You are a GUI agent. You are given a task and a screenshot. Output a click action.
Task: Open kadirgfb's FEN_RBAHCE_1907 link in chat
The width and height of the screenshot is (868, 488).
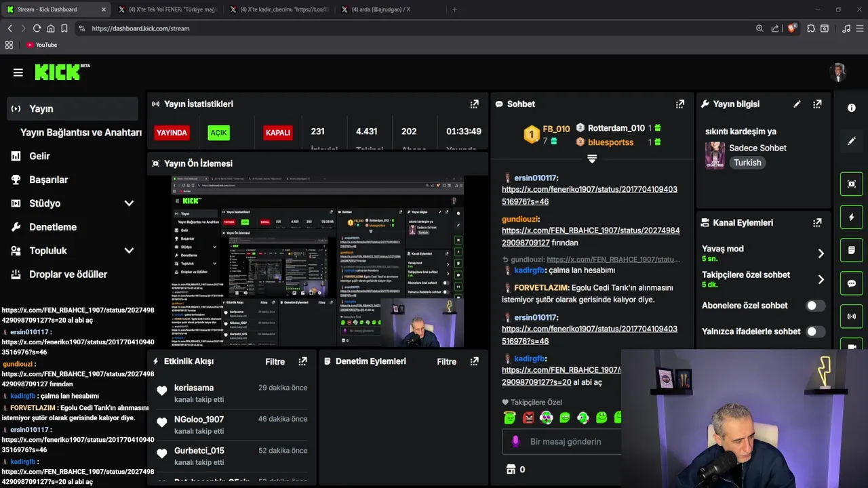(x=561, y=376)
